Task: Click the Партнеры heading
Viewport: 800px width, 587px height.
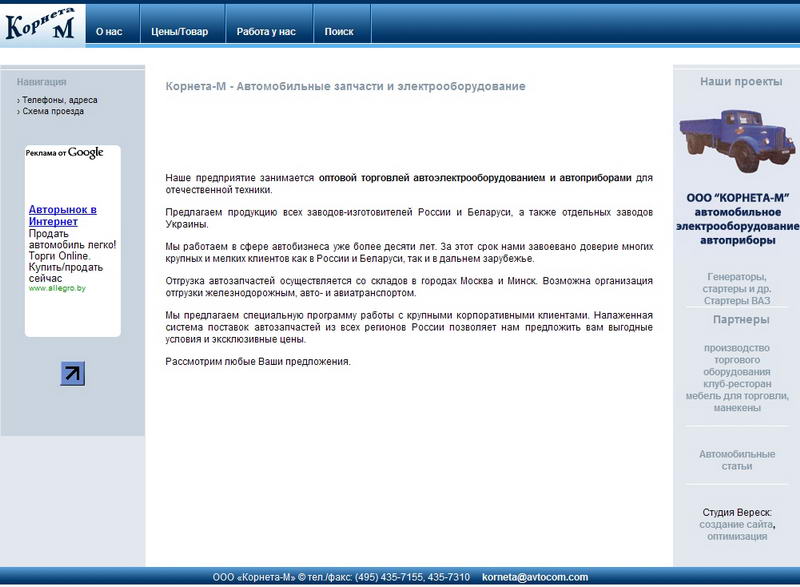Action: coord(741,320)
